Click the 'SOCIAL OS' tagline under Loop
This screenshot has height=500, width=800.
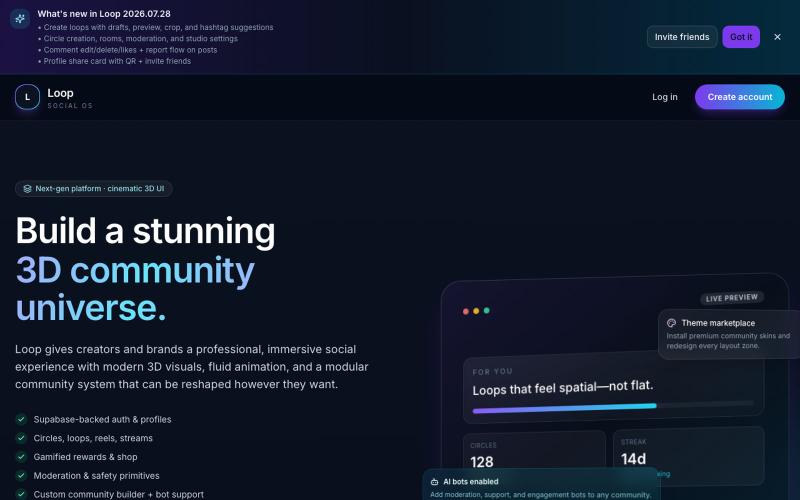click(70, 106)
